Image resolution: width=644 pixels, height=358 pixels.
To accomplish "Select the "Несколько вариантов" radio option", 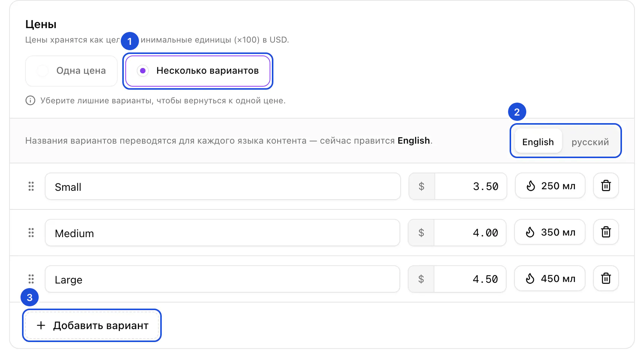I will coord(198,71).
